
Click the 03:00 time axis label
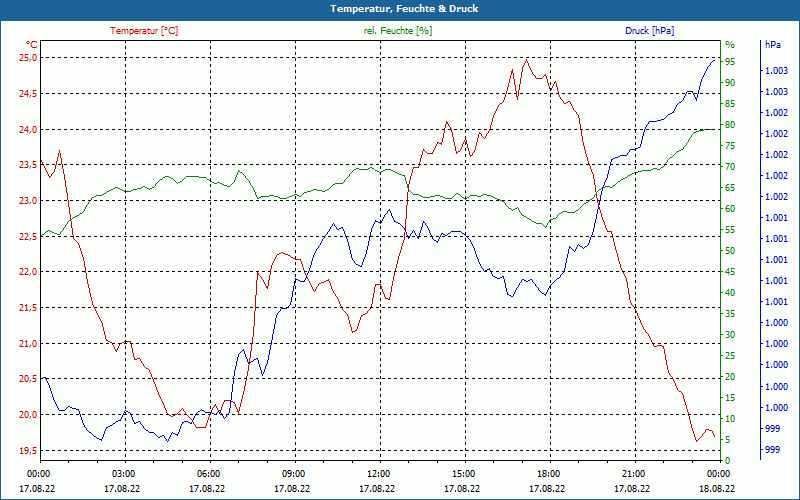[x=123, y=473]
